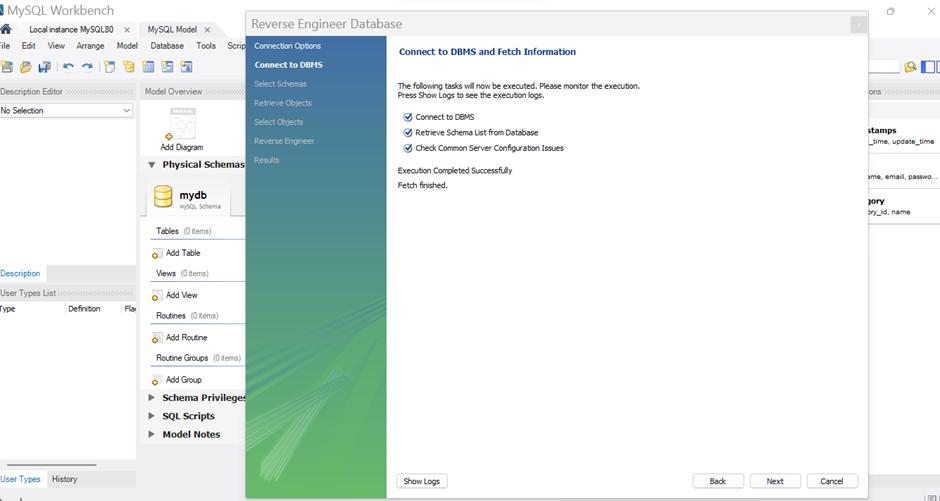
Task: Click the Add Routine icon
Action: tap(156, 338)
